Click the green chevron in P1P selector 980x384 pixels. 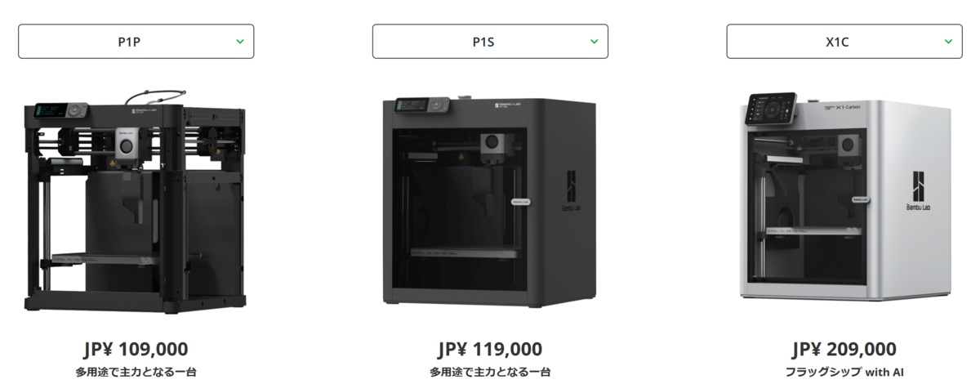(240, 41)
